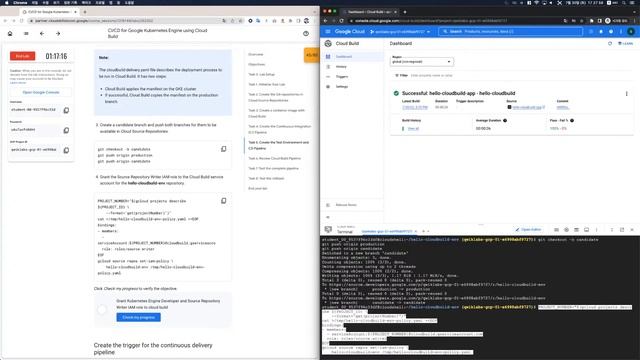Show Pass-Fail % help tooltip icon

point(572,121)
